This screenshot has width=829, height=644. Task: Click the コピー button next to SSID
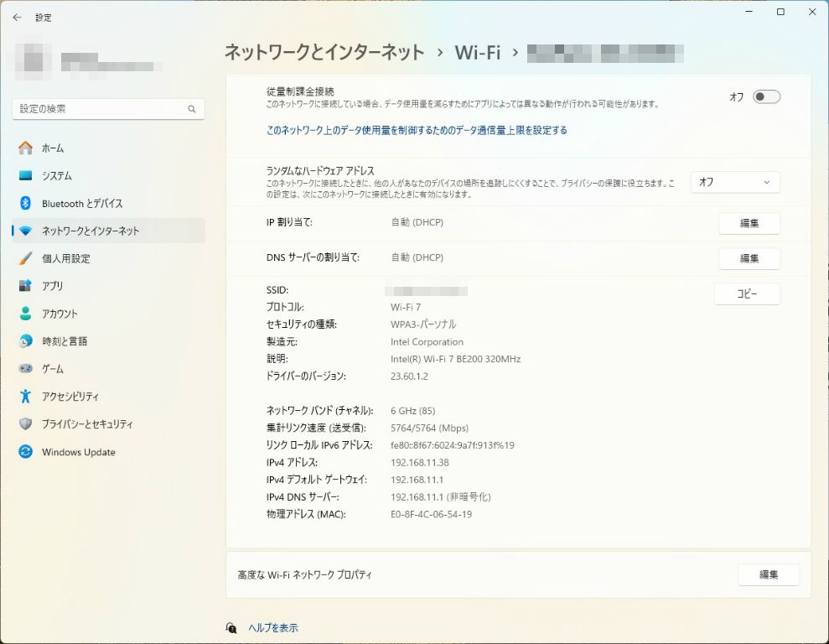pos(747,293)
